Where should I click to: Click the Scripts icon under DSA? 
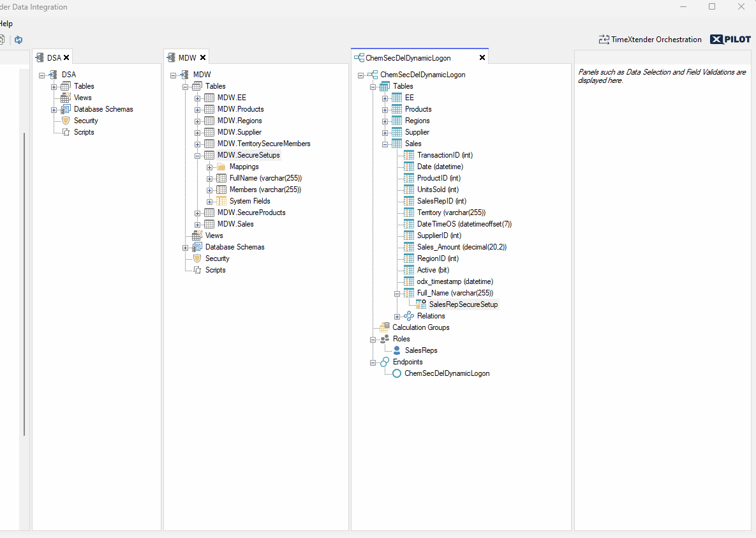click(x=66, y=132)
